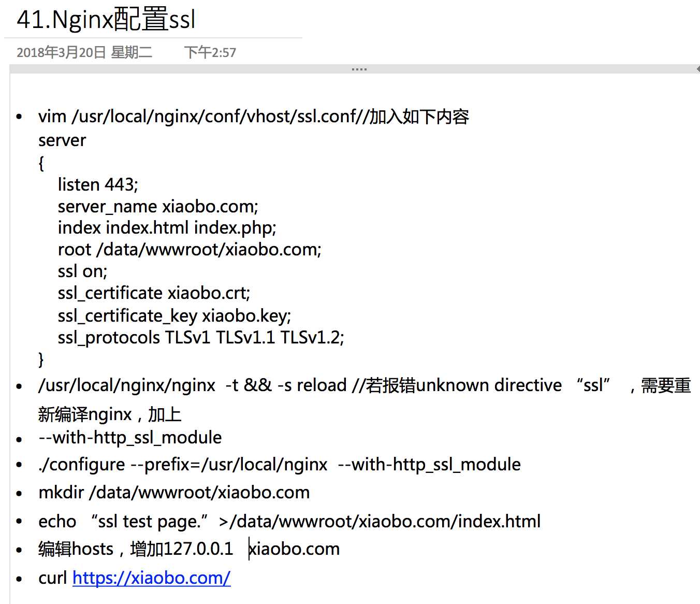The image size is (700, 604).
Task: Click the line ssl_certificate xiaobo.crt;
Action: pos(154,293)
